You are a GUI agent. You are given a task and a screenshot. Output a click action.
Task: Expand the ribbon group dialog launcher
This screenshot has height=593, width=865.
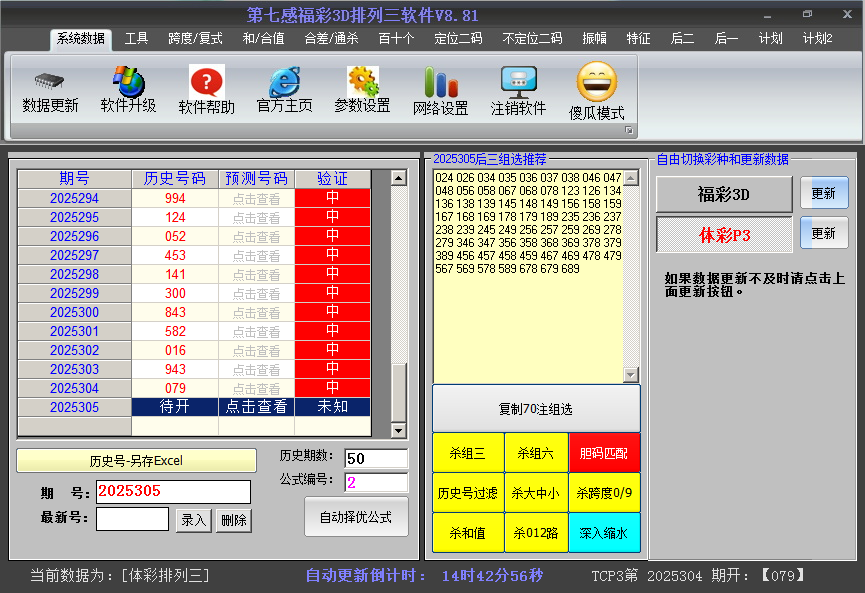pos(629,131)
